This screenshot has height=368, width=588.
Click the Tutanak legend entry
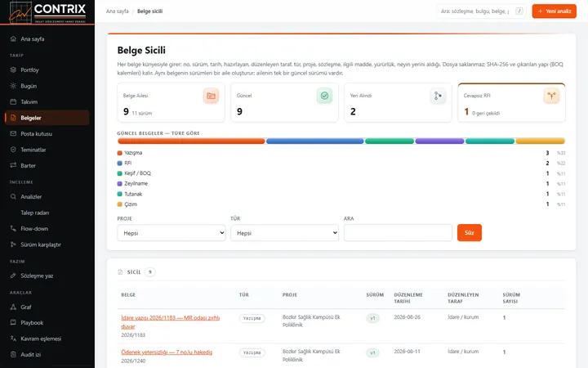(129, 194)
